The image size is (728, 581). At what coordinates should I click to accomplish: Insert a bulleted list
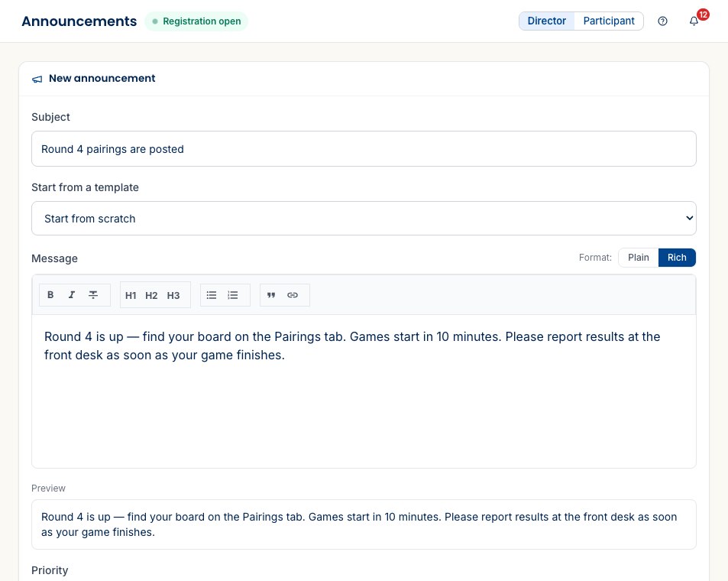(212, 295)
